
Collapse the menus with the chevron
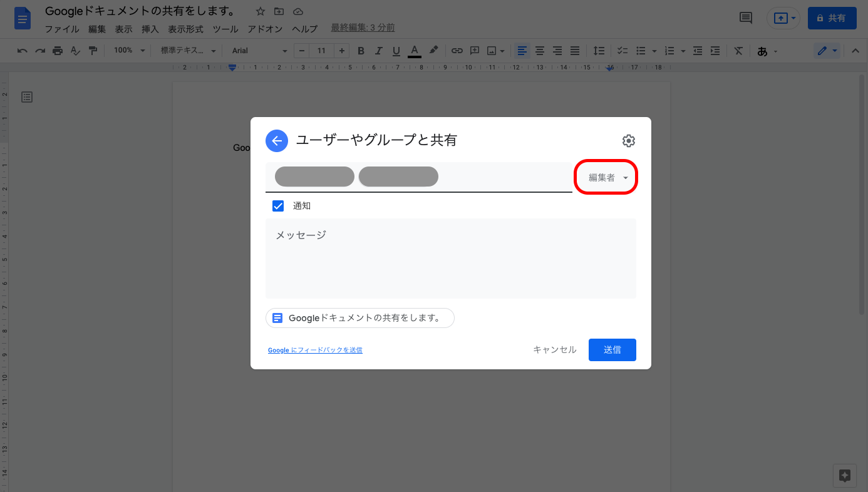point(855,51)
